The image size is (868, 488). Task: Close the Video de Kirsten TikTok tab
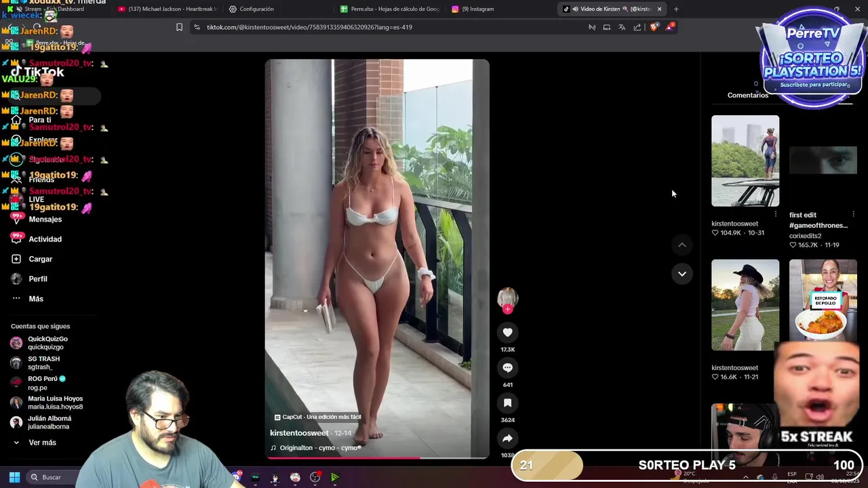point(659,9)
